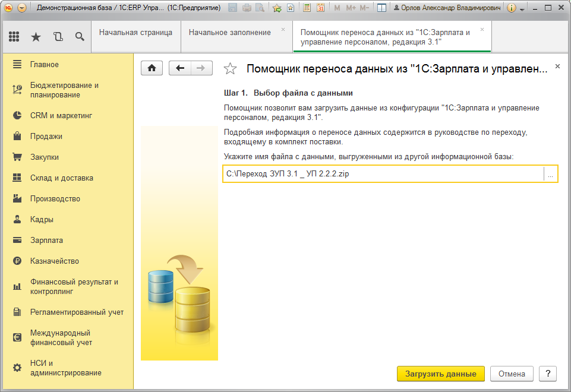571x392 pixels.
Task: Click the search magnifier icon
Action: coord(80,37)
